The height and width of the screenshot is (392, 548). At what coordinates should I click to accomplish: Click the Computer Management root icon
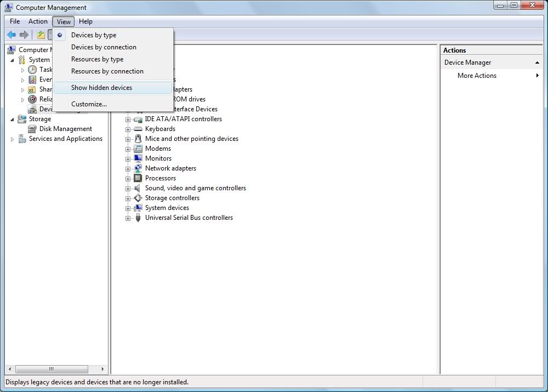tap(11, 50)
